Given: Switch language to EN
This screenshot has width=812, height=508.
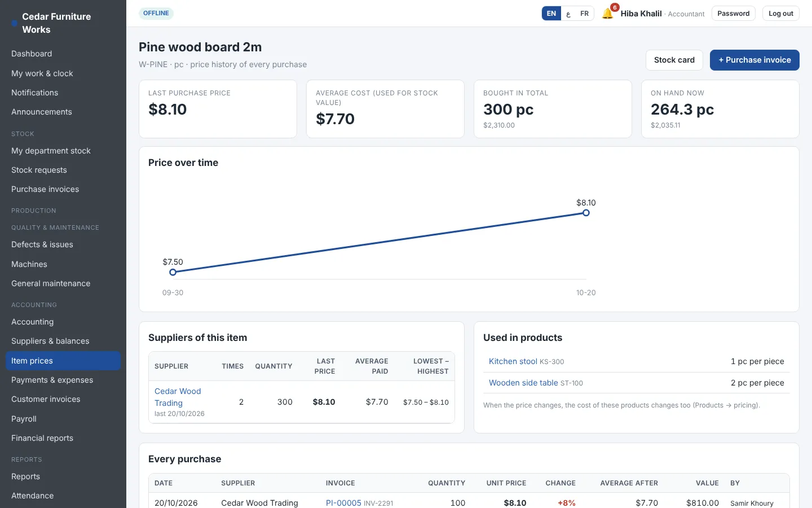Looking at the screenshot, I should click(x=551, y=14).
